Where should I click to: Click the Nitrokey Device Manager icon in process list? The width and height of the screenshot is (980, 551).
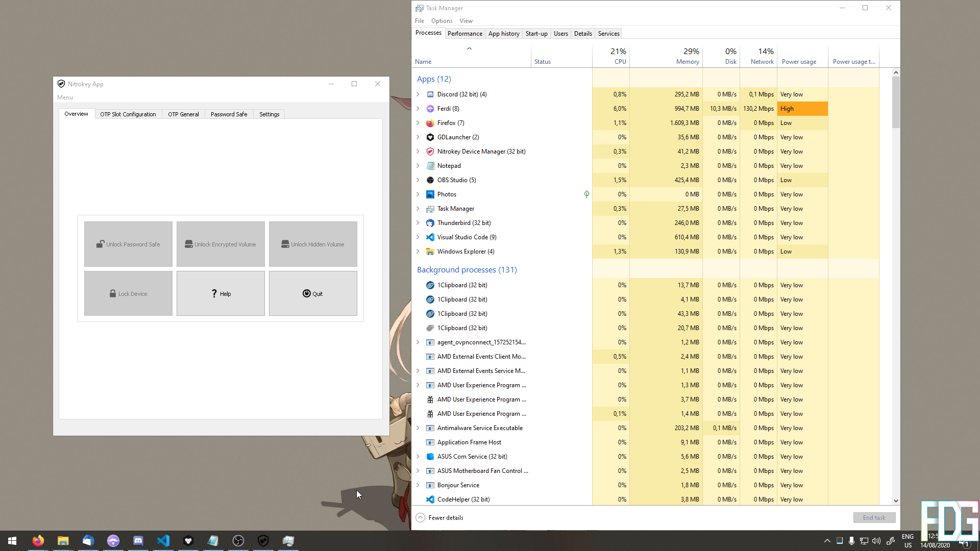[x=430, y=152]
